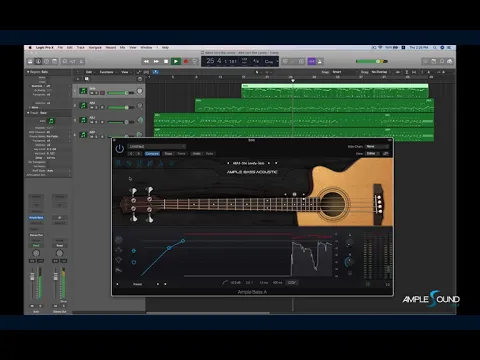The width and height of the screenshot is (480, 360).
Task: Open the Apple menu
Action: tap(30, 48)
